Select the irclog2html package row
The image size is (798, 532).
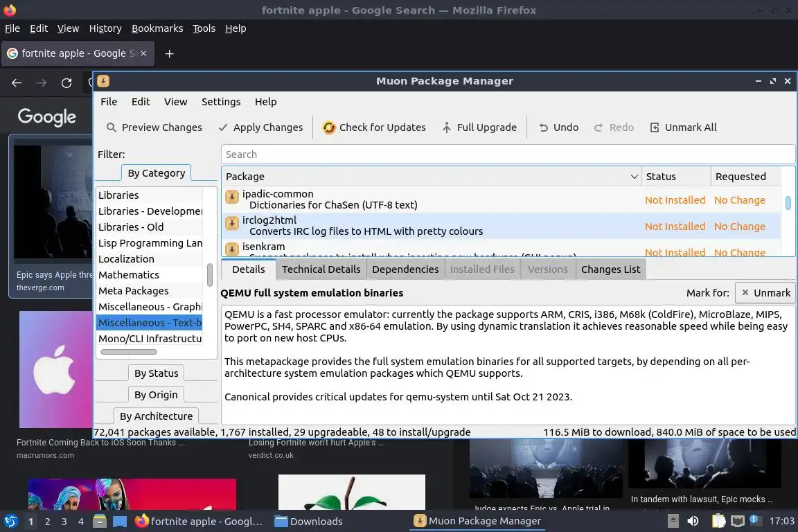tap(502, 226)
